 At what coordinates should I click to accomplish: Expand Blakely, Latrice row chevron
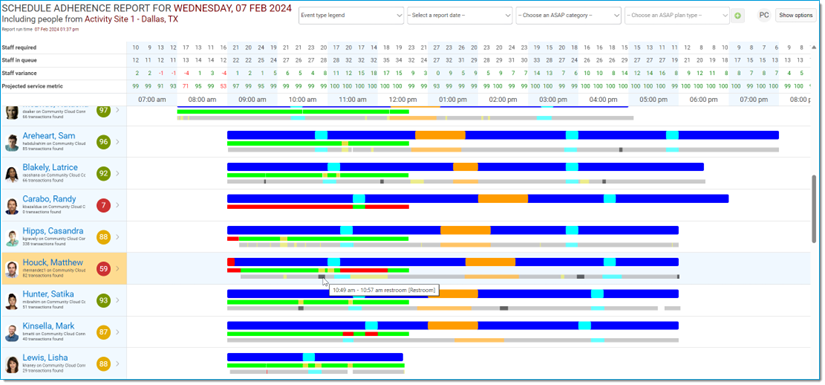click(x=117, y=174)
